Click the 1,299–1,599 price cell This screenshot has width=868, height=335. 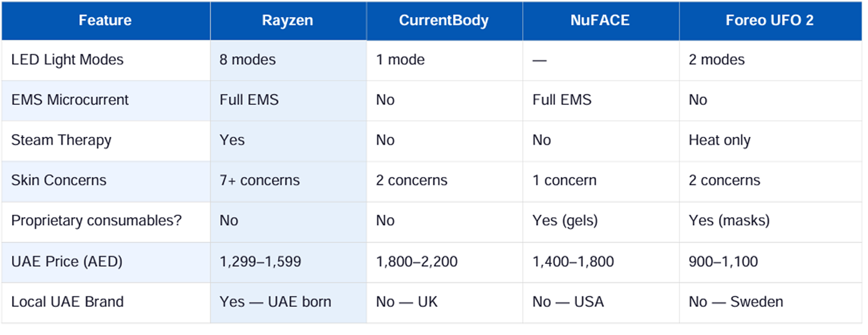coord(288,262)
